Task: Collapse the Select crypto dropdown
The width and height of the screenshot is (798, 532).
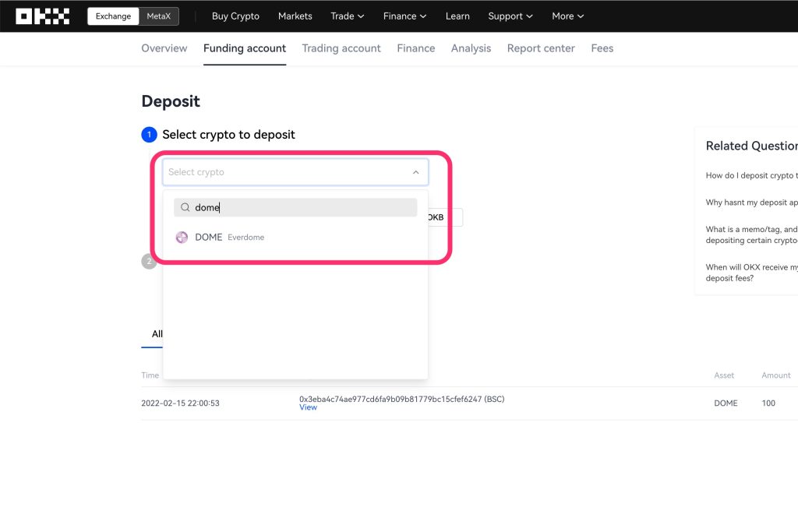Action: [415, 173]
